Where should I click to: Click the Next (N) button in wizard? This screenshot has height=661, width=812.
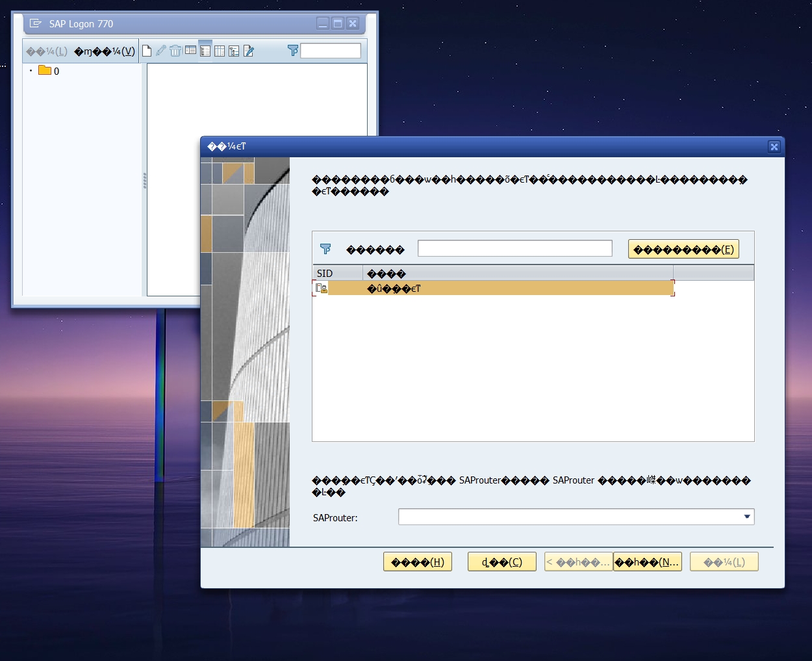(647, 562)
